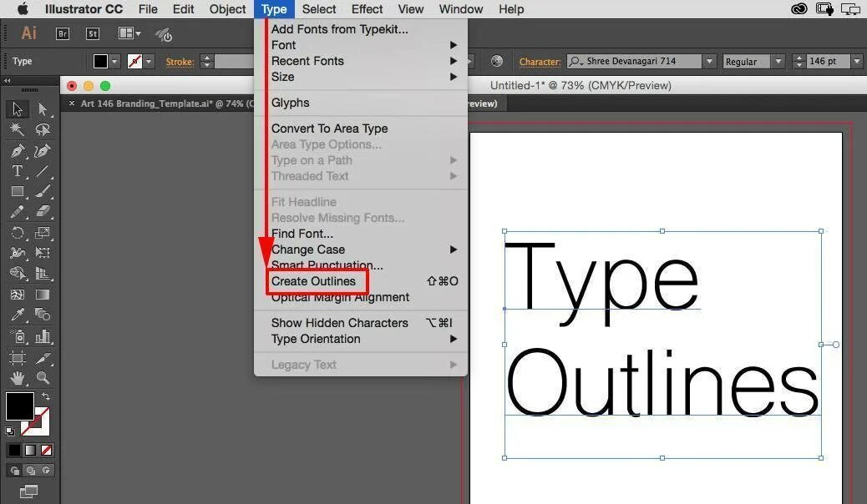Expand the Type Orientation submenu
Viewport: 867px width, 504px height.
361,339
